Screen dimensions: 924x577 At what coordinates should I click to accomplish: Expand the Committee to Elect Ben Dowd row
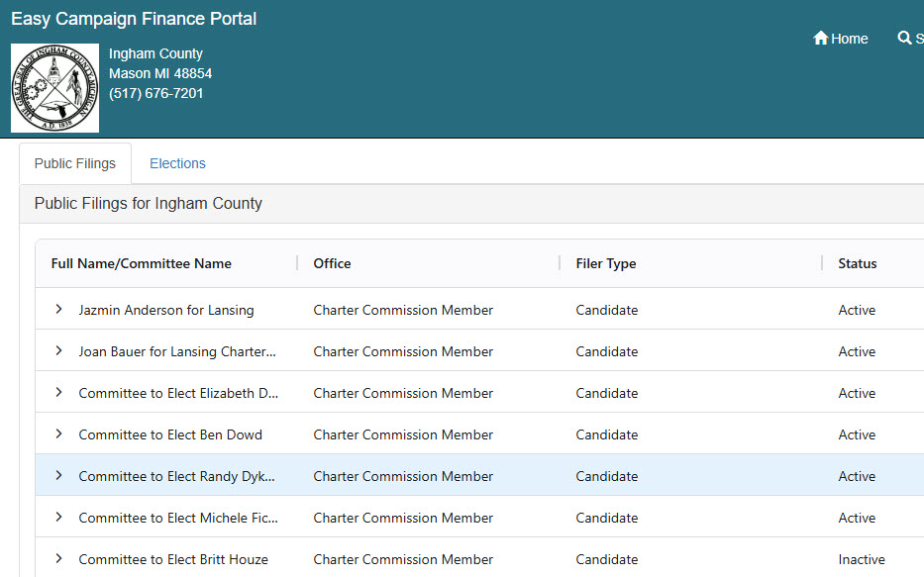[58, 434]
